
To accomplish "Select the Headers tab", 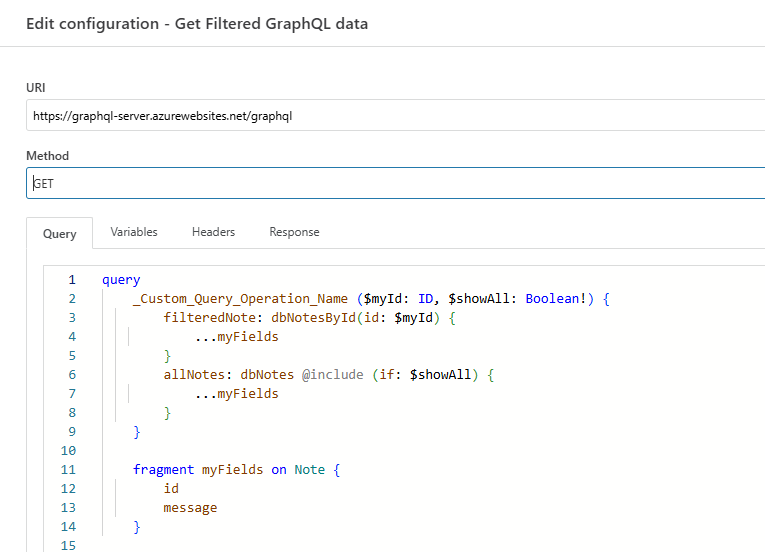I will click(213, 232).
